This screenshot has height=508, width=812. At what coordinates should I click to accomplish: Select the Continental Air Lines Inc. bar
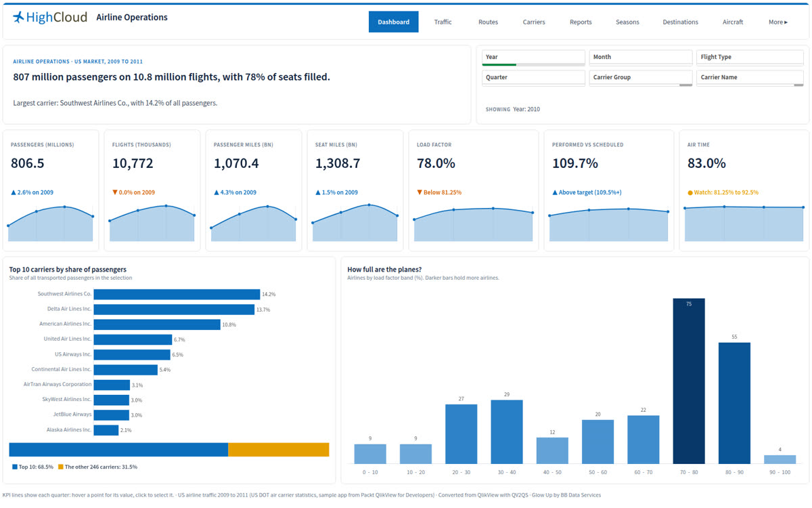pyautogui.click(x=125, y=370)
